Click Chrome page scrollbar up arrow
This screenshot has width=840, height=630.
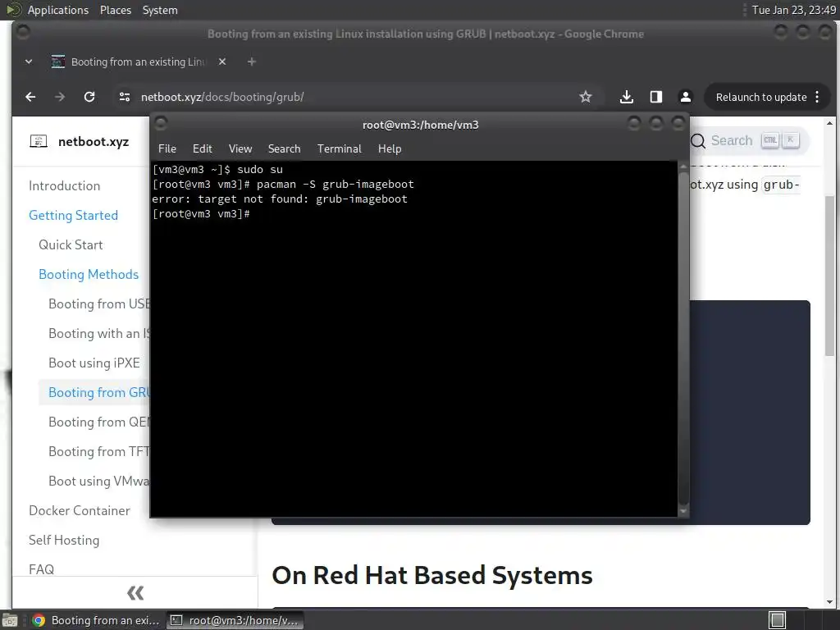(x=829, y=123)
